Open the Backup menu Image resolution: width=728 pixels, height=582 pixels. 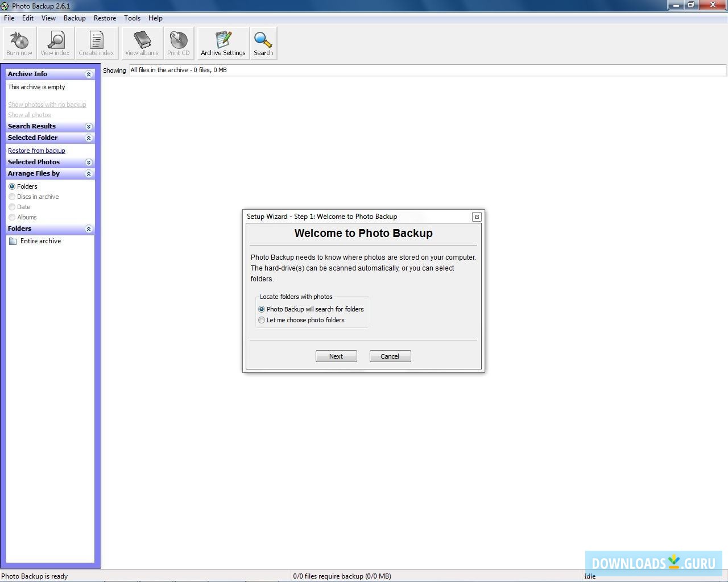click(x=75, y=18)
